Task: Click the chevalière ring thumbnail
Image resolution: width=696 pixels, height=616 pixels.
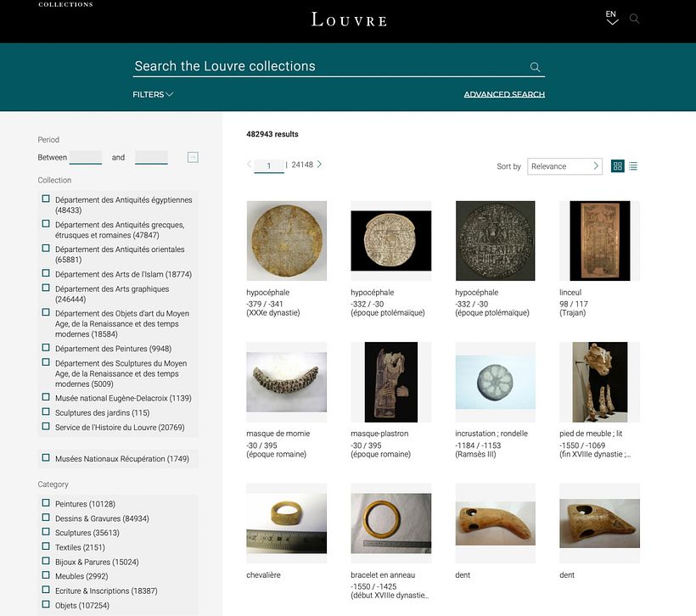Action: coord(286,523)
